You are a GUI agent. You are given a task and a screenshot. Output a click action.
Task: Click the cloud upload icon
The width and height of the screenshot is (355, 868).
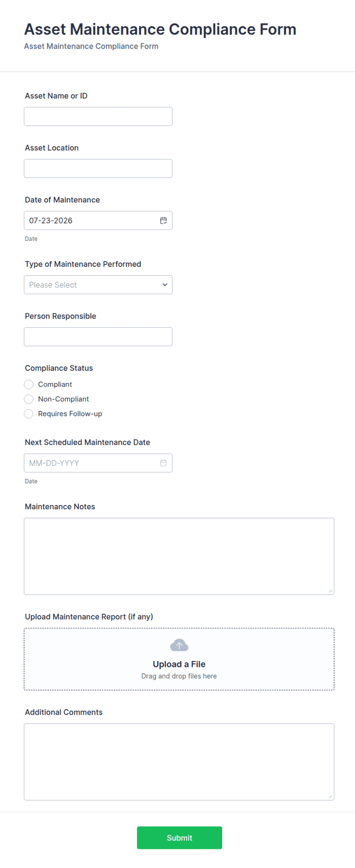(x=179, y=645)
